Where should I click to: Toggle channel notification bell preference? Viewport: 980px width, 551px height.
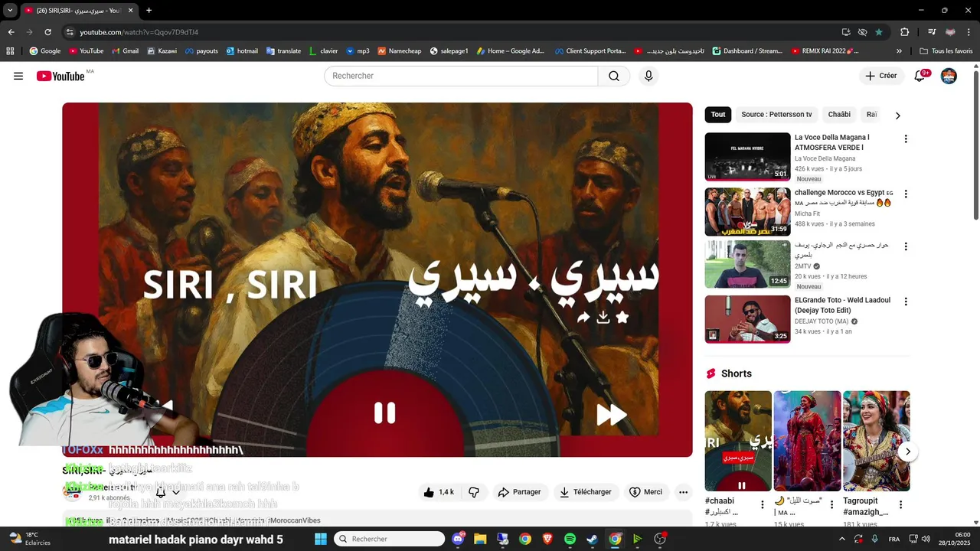point(161,492)
